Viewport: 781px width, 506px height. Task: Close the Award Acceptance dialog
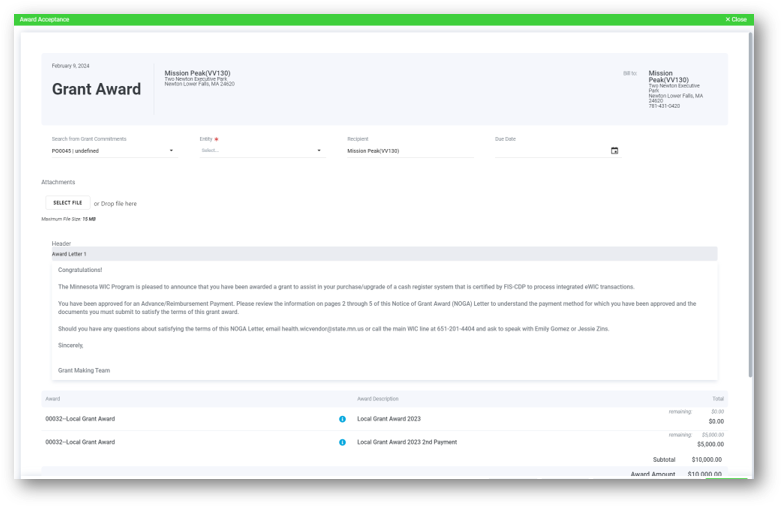[736, 19]
